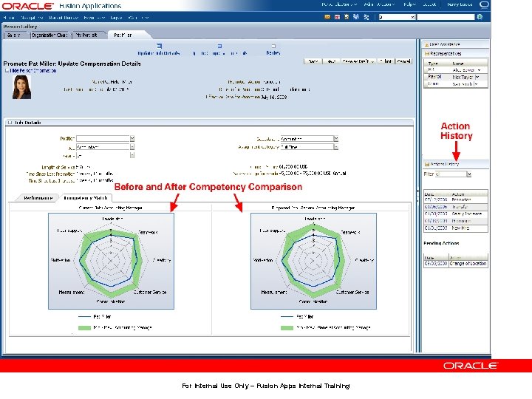532x399 pixels.
Task: Click the Cancel button
Action: [403, 61]
